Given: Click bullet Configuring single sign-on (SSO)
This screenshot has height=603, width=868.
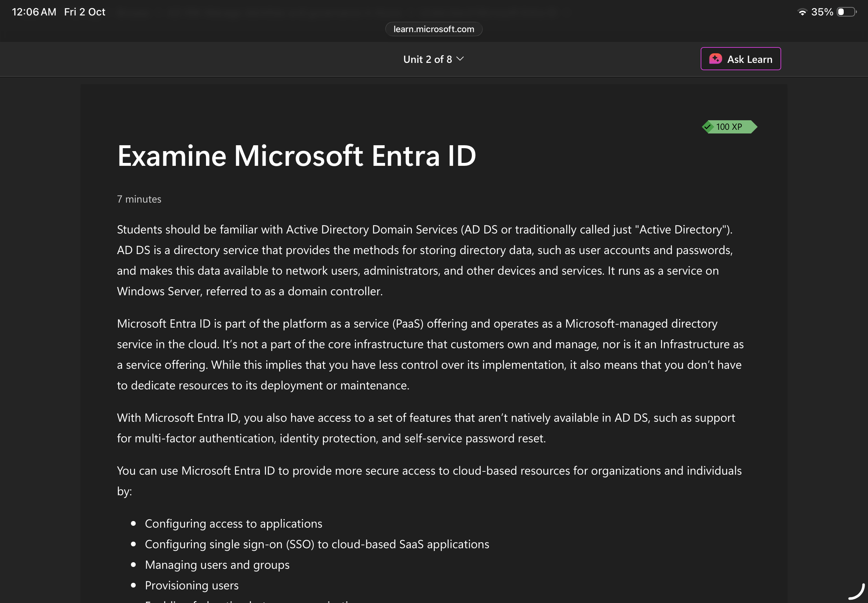Looking at the screenshot, I should pyautogui.click(x=317, y=545).
